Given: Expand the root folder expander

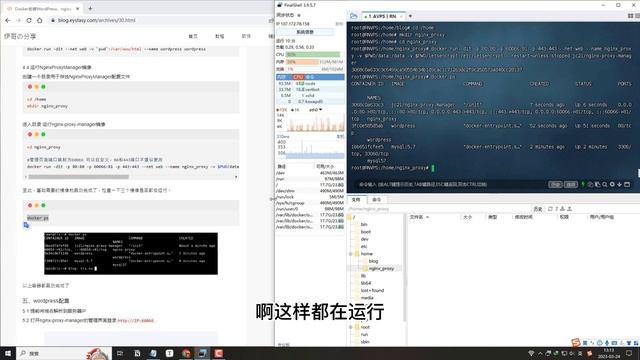Looking at the screenshot, I should coord(351,327).
